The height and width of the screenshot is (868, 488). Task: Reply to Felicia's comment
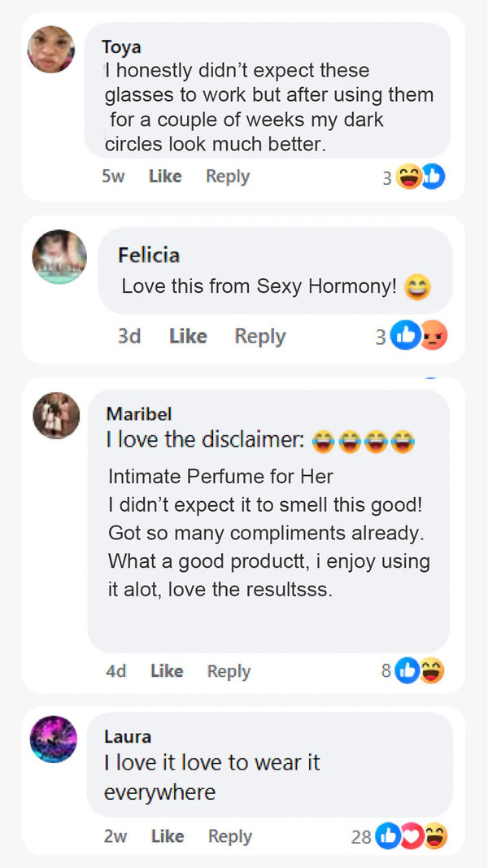(x=260, y=336)
